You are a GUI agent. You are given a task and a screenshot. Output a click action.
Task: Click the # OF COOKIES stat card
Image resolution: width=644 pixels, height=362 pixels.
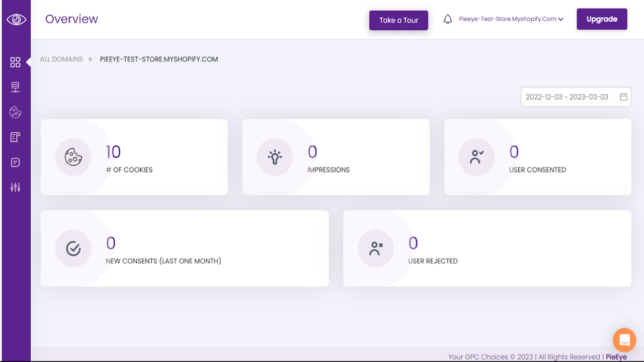(x=134, y=157)
